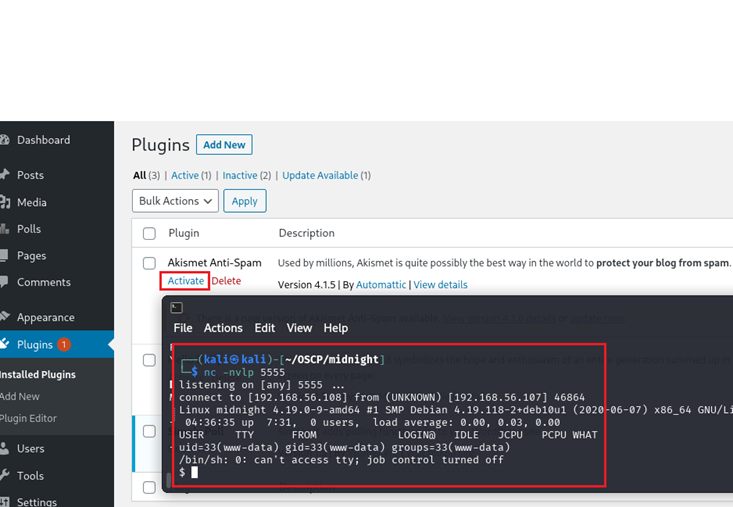Click the terminal shell prompt cursor
This screenshot has height=507, width=733.
pyautogui.click(x=194, y=472)
